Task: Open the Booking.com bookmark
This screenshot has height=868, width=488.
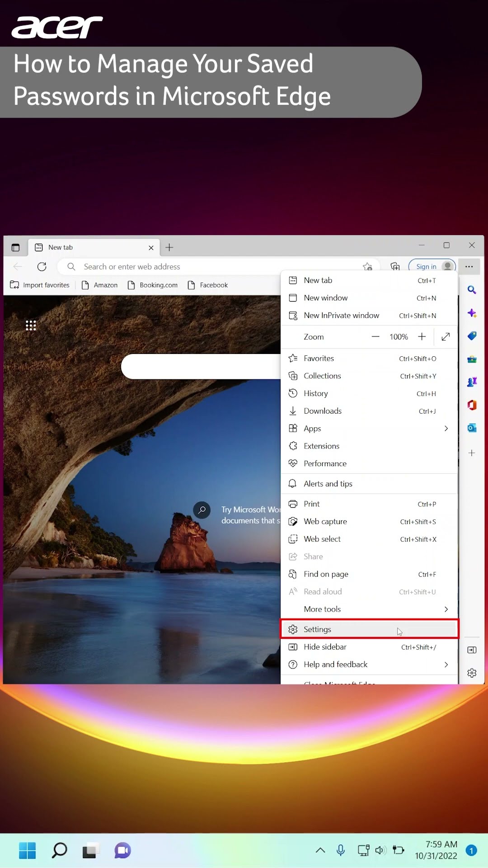Action: point(153,285)
